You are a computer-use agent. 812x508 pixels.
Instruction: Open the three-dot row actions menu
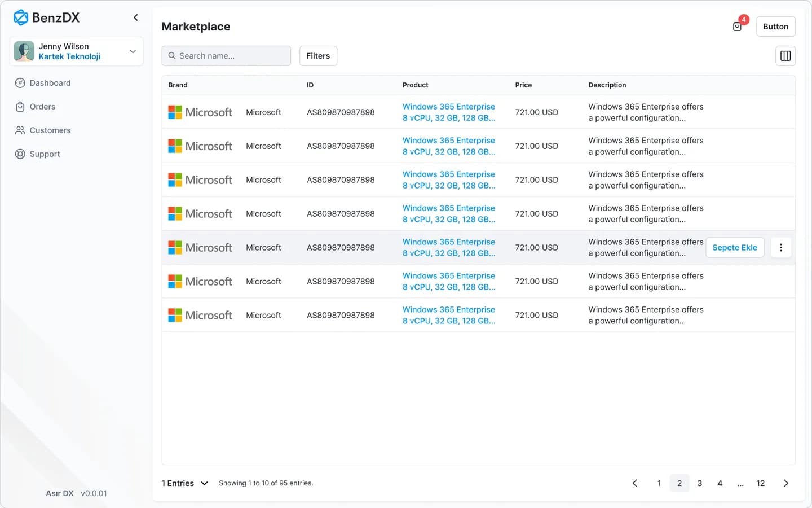tap(781, 248)
